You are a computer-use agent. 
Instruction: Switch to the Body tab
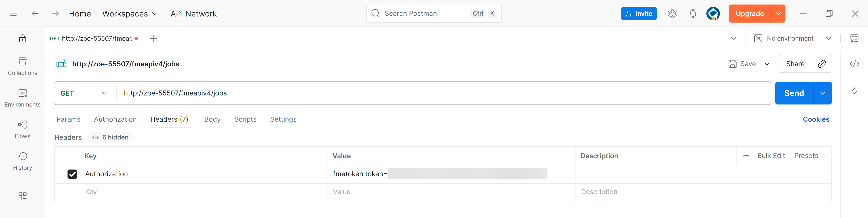(x=212, y=119)
